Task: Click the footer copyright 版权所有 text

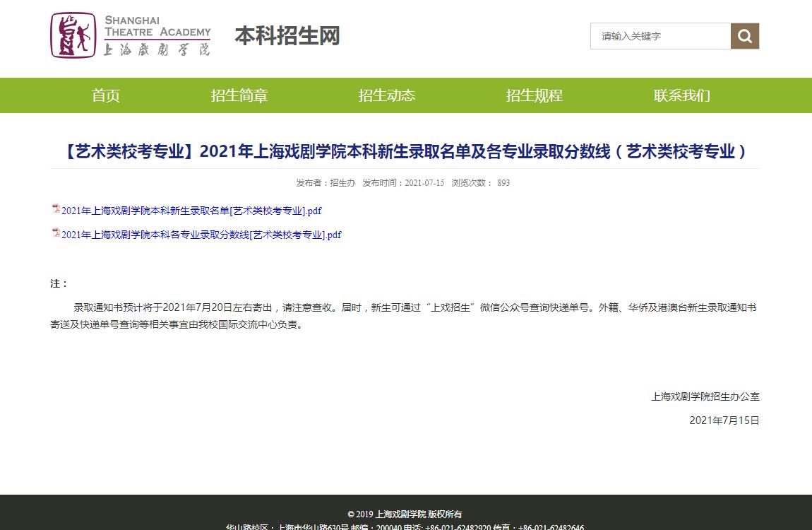Action: 405,514
